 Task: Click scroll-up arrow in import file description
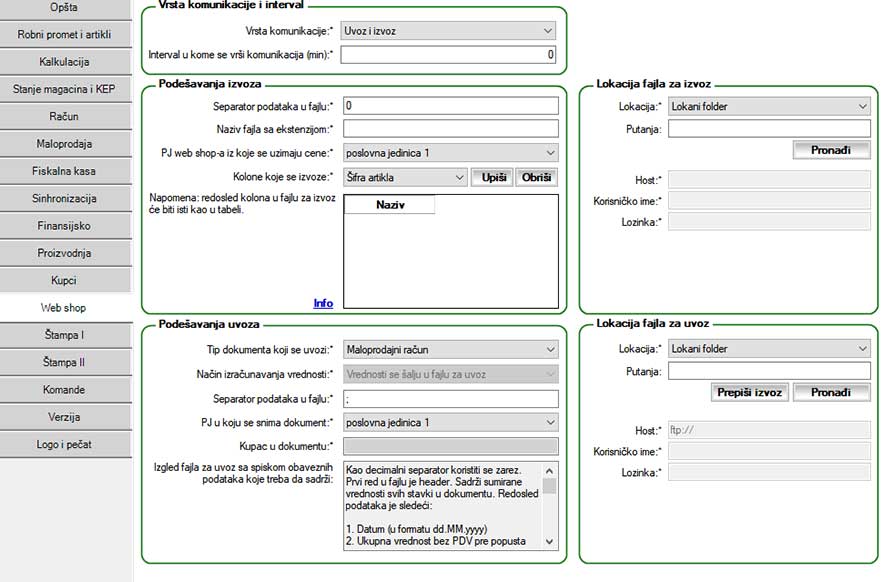tap(549, 470)
